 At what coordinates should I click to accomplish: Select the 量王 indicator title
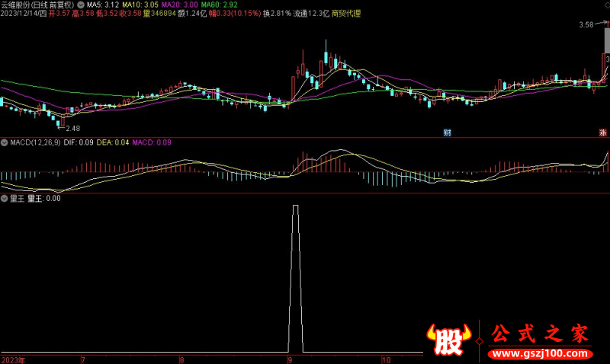click(x=17, y=198)
